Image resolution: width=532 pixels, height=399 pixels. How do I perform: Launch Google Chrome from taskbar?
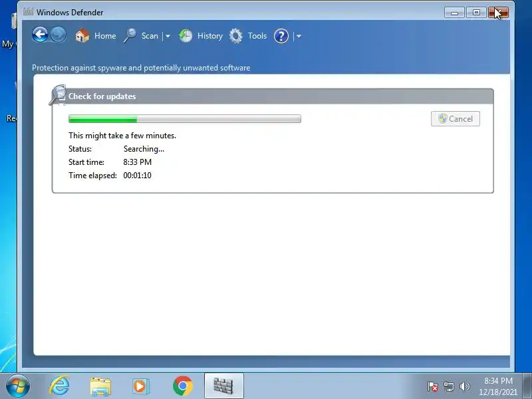coord(182,386)
